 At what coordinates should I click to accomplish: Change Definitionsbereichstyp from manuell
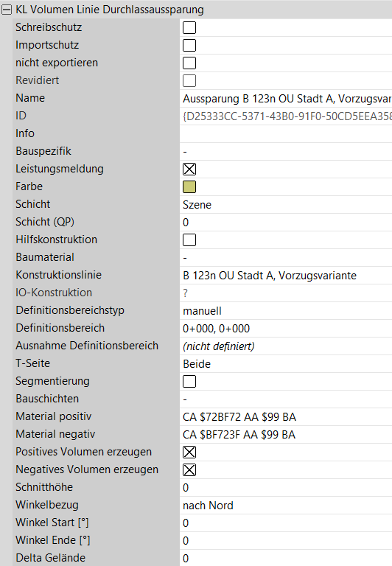click(286, 311)
